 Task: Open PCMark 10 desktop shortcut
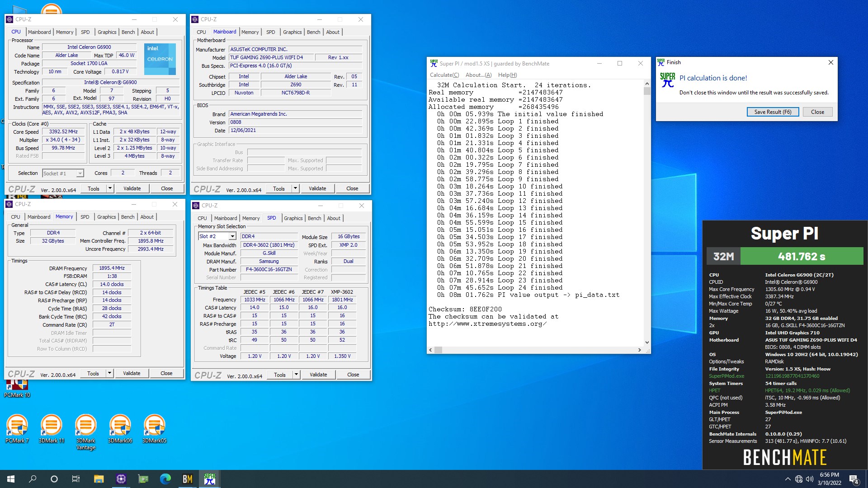17,389
